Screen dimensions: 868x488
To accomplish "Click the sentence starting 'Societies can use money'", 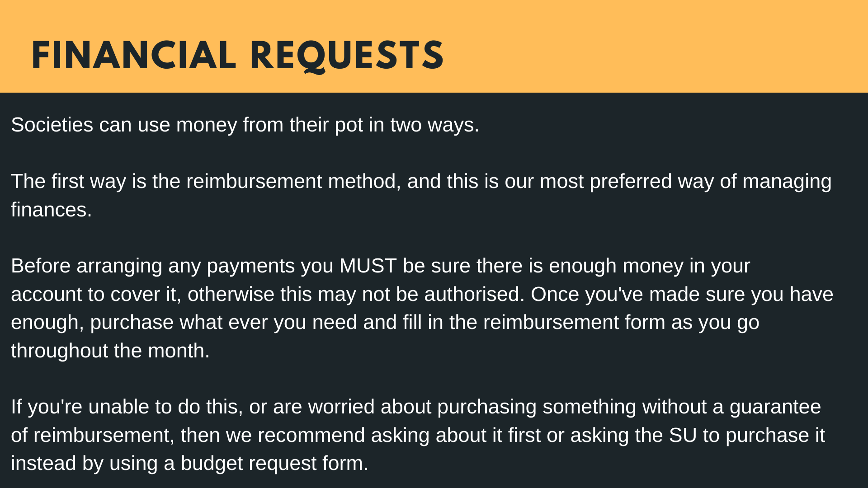I will (x=245, y=125).
